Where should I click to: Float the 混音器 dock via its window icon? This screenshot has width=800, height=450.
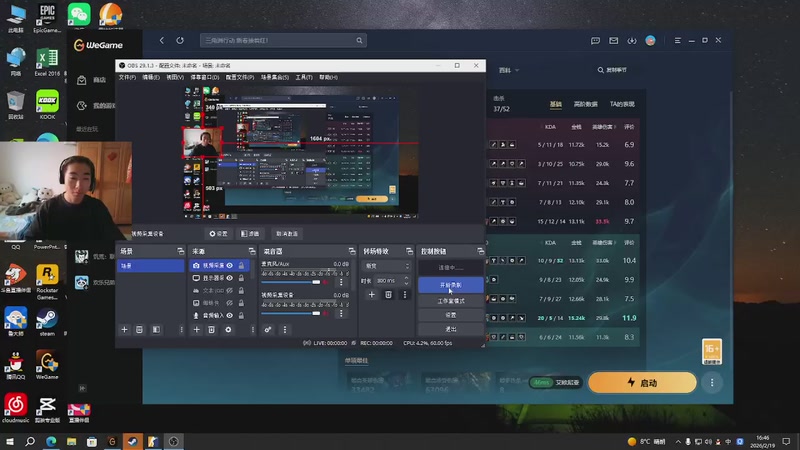[x=352, y=251]
